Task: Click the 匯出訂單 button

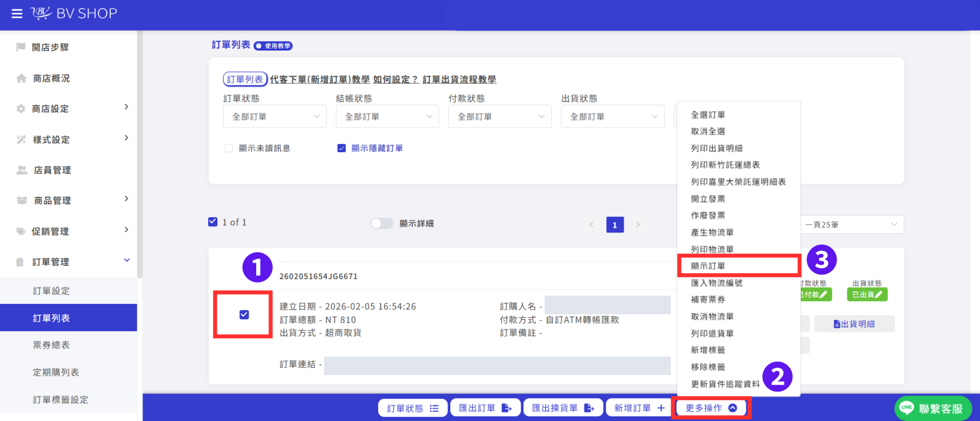Action: [485, 408]
